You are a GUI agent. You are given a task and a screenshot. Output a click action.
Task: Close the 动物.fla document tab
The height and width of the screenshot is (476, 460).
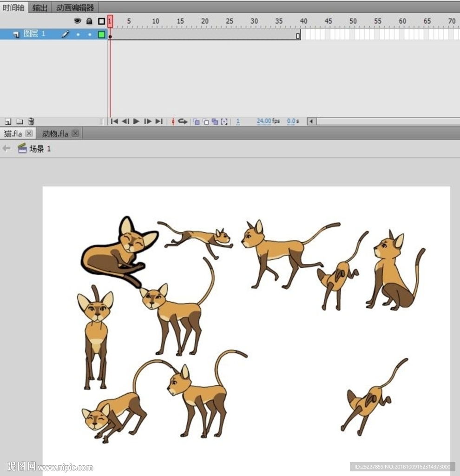coord(76,133)
